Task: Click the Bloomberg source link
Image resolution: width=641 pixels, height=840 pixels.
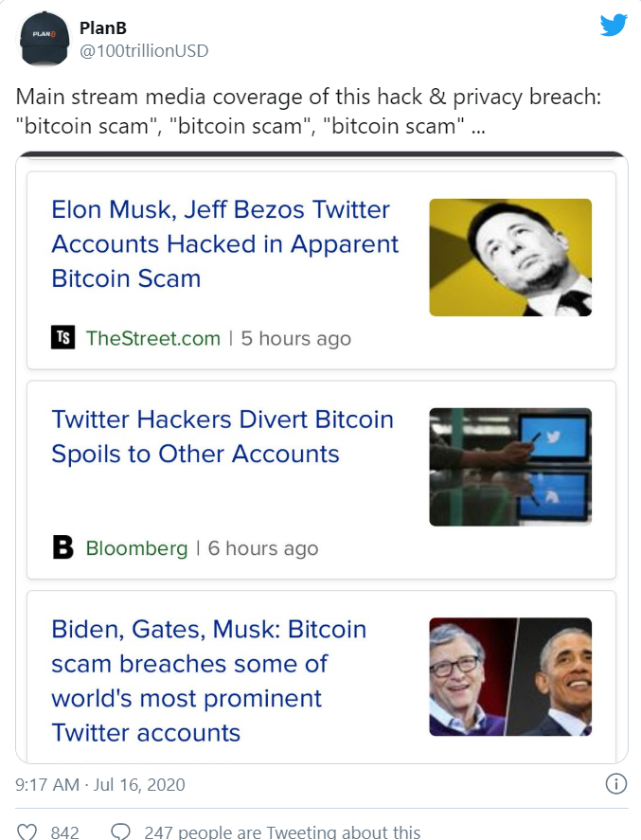Action: coord(136,548)
